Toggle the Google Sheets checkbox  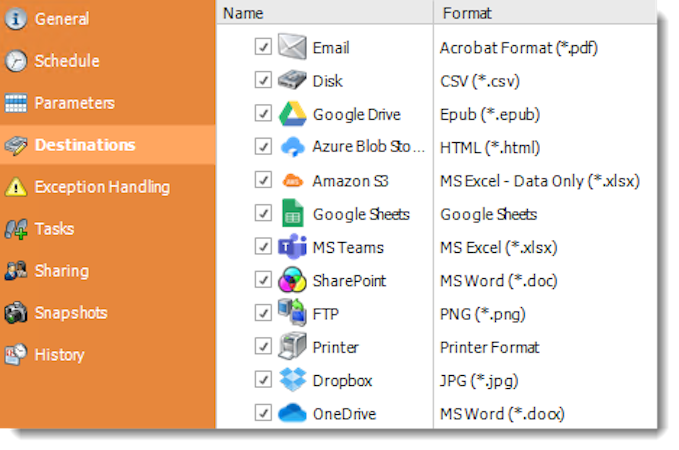pos(263,214)
